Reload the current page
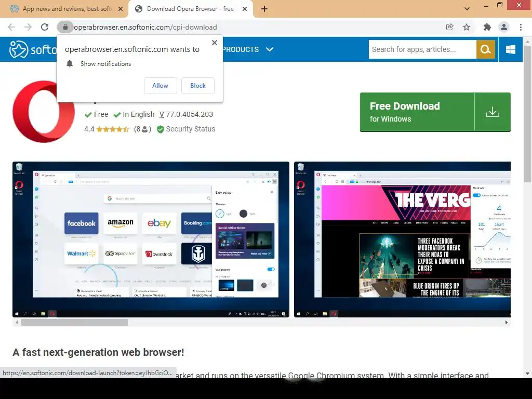This screenshot has height=399, width=532. point(45,27)
